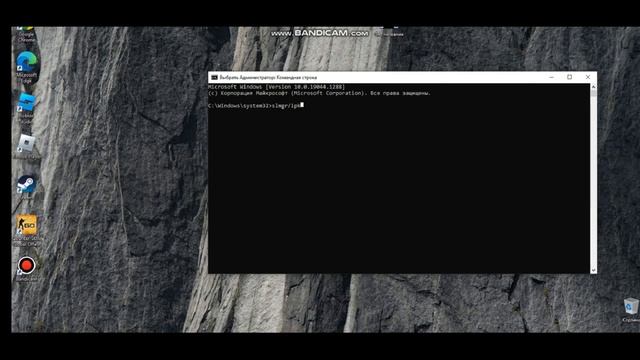Click the Command Prompt title bar icon
Viewport: 640px width, 360px height.
click(x=214, y=77)
